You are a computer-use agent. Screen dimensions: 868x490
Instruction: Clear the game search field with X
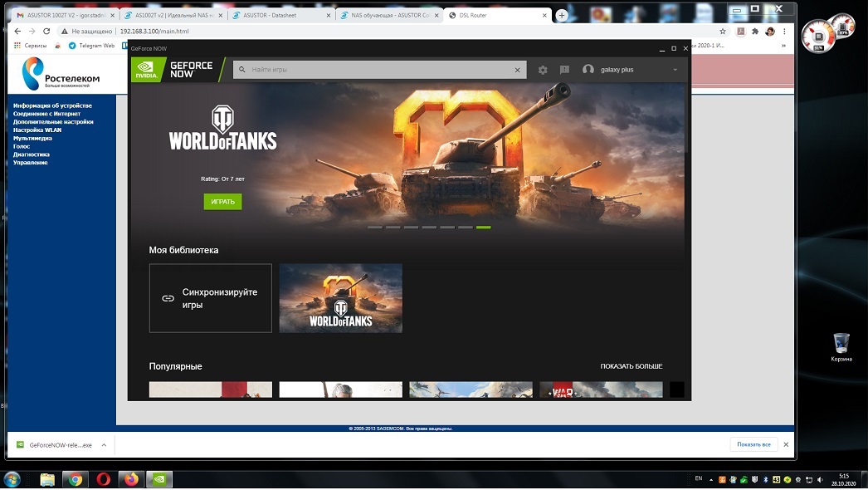coord(517,70)
